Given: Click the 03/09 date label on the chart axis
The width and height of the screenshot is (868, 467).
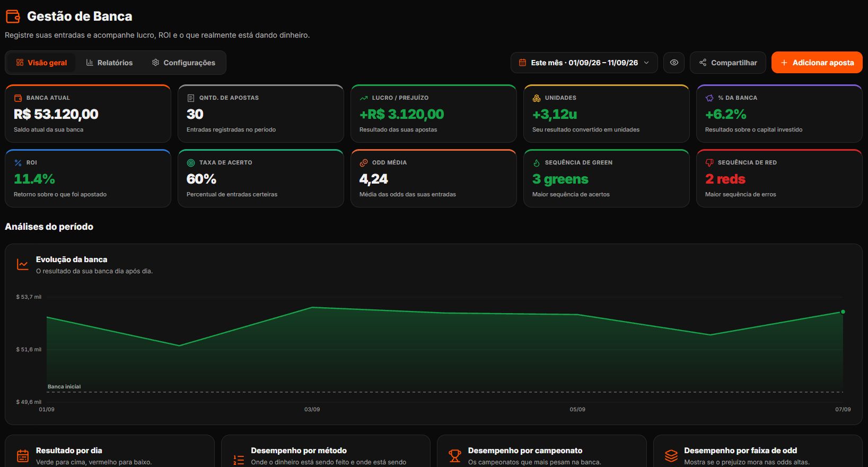Looking at the screenshot, I should tap(312, 410).
